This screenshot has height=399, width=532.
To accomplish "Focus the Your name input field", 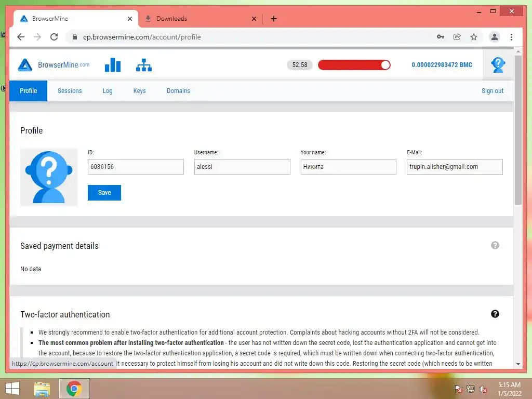I will [x=348, y=167].
